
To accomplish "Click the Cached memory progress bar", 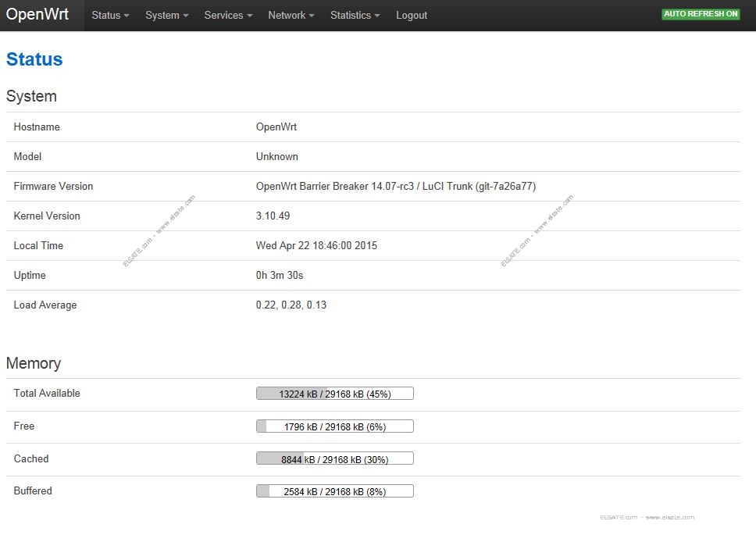I will [334, 458].
